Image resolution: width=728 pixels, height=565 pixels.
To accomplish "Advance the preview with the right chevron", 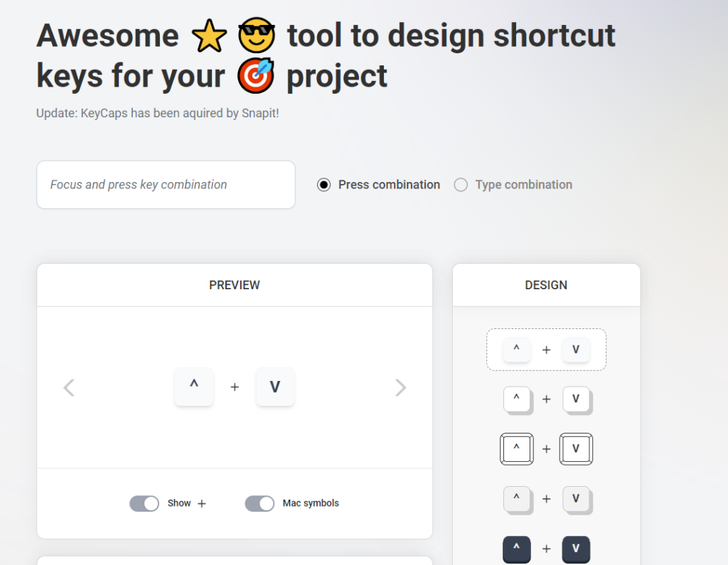I will click(x=400, y=387).
